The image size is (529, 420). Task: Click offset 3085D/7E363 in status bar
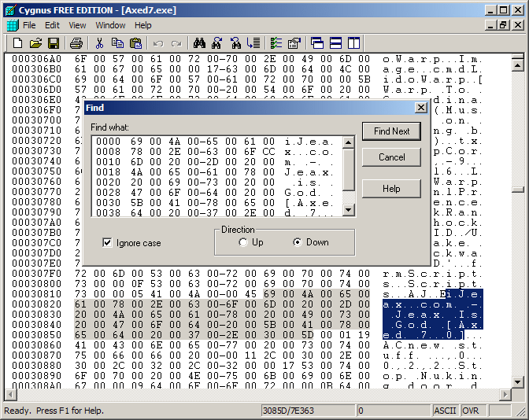(x=288, y=411)
